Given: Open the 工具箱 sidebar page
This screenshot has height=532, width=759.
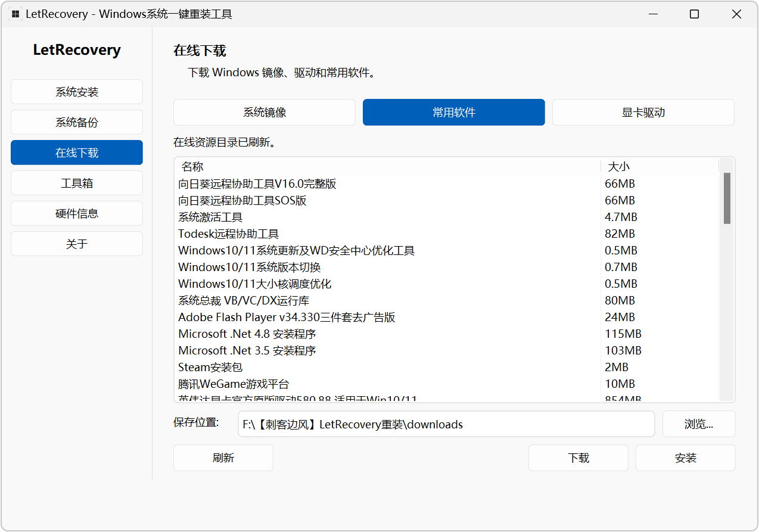Looking at the screenshot, I should (x=77, y=183).
